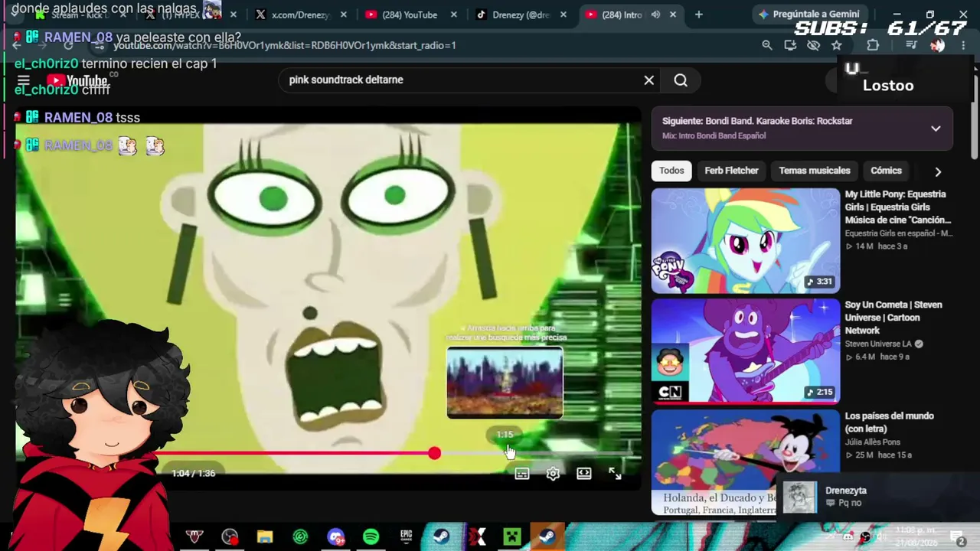Open the zoom magnifier in address bar
Viewport: 980px width, 551px height.
click(766, 45)
